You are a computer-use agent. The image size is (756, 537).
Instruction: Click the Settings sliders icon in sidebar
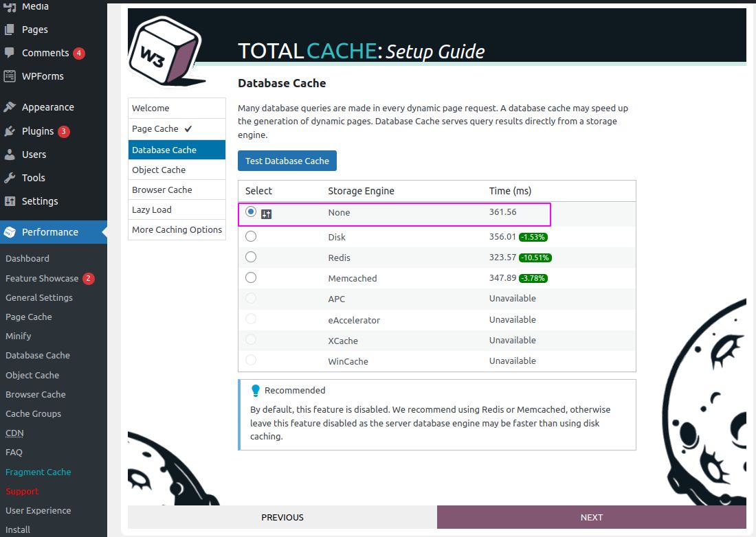point(10,201)
